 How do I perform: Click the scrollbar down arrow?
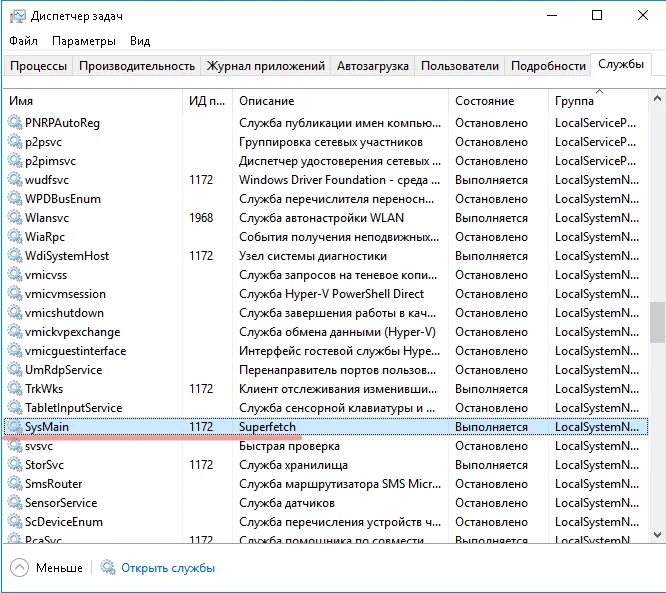pos(657,534)
